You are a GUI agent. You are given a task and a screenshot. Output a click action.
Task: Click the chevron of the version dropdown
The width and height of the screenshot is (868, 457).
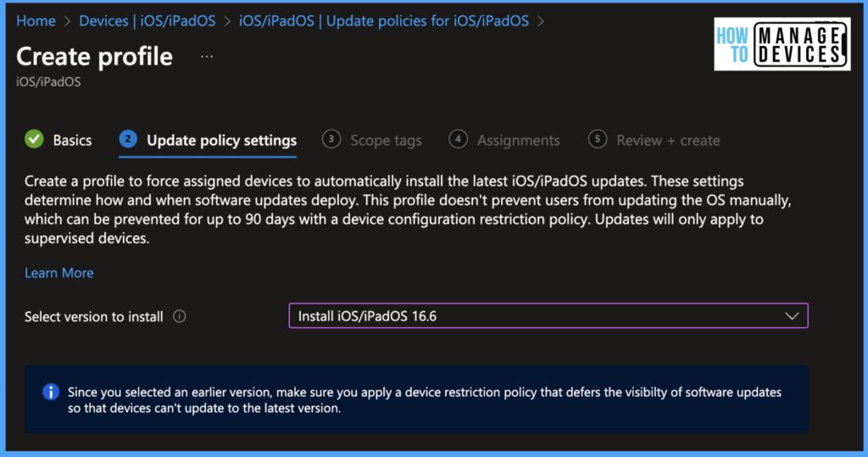[x=793, y=316]
